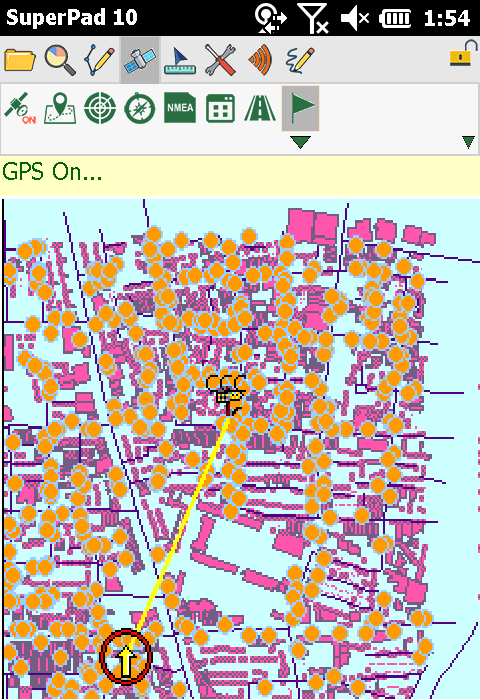480x700 pixels.
Task: Select the satellite GPS toolbar tab
Action: pos(140,60)
